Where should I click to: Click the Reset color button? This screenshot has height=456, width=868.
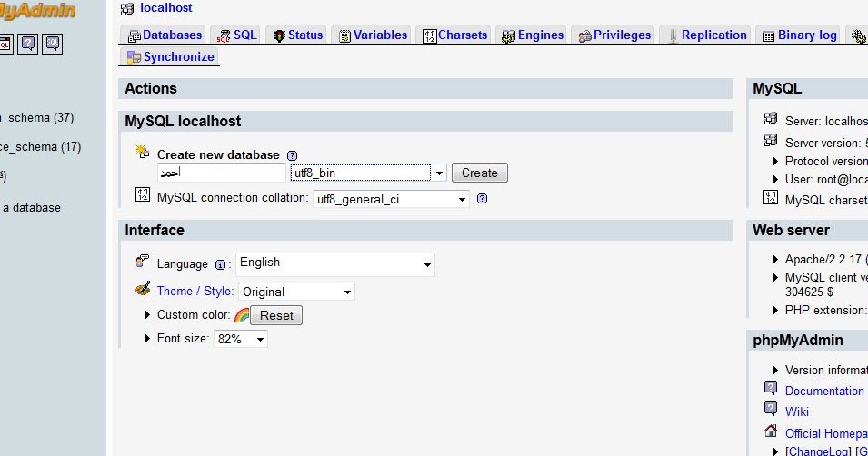276,315
